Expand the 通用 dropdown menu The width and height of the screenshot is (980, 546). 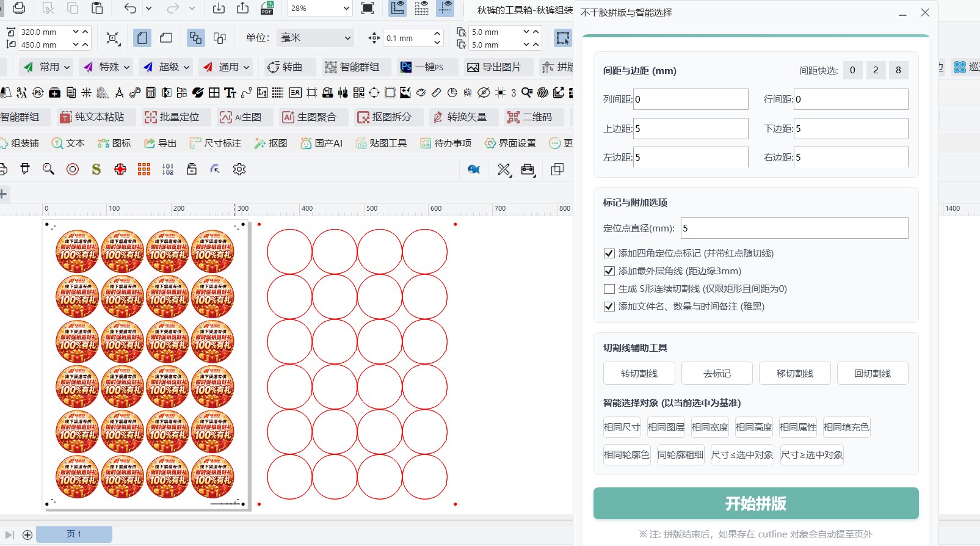point(247,67)
